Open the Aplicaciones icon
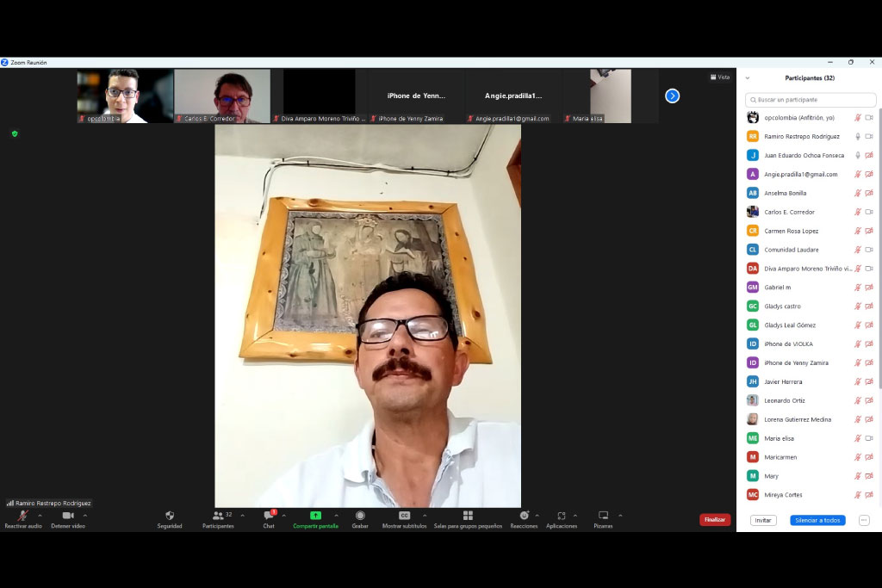Screen dimensions: 882x588 coord(562,515)
